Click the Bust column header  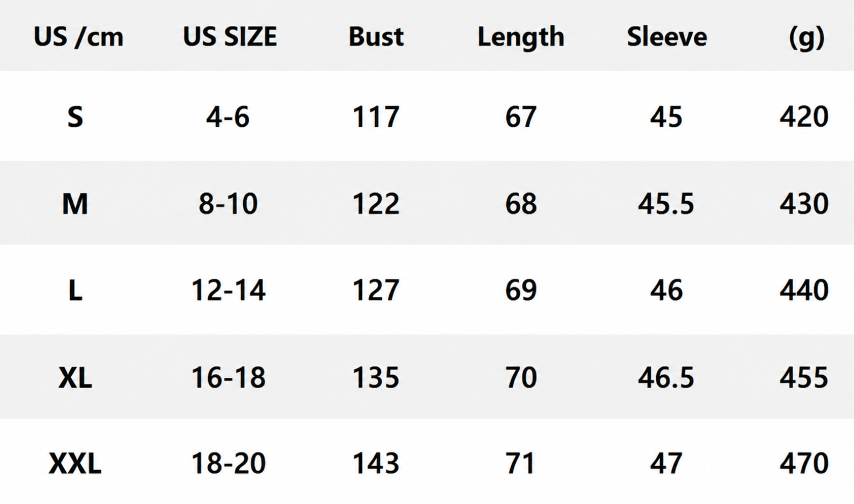[376, 37]
